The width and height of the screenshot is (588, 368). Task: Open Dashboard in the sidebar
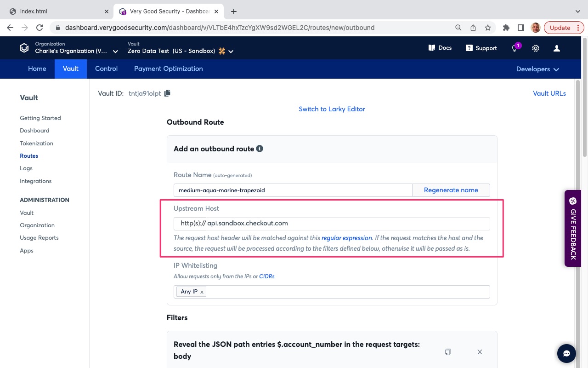34,131
